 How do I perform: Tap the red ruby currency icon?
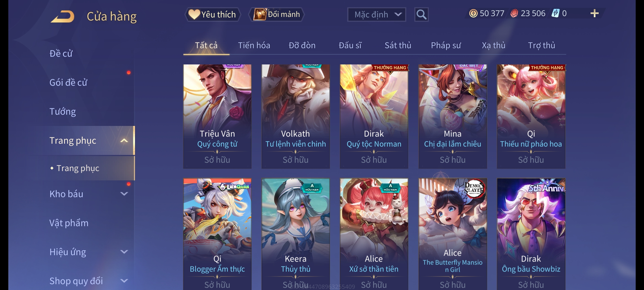514,13
